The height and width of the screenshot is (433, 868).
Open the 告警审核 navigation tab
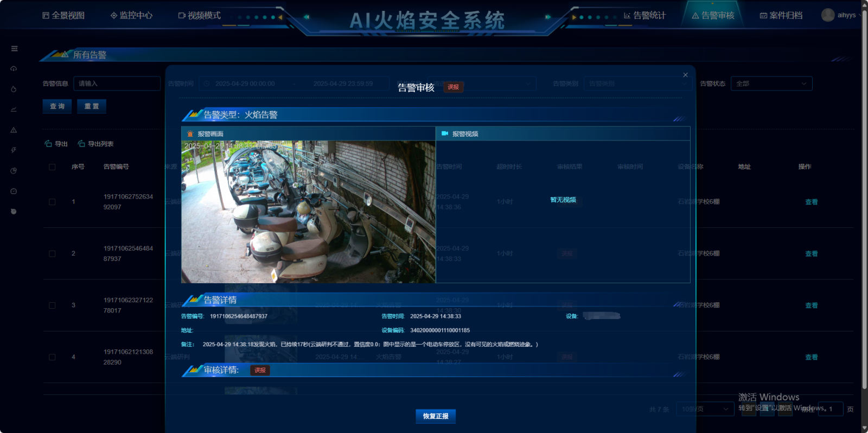click(713, 15)
